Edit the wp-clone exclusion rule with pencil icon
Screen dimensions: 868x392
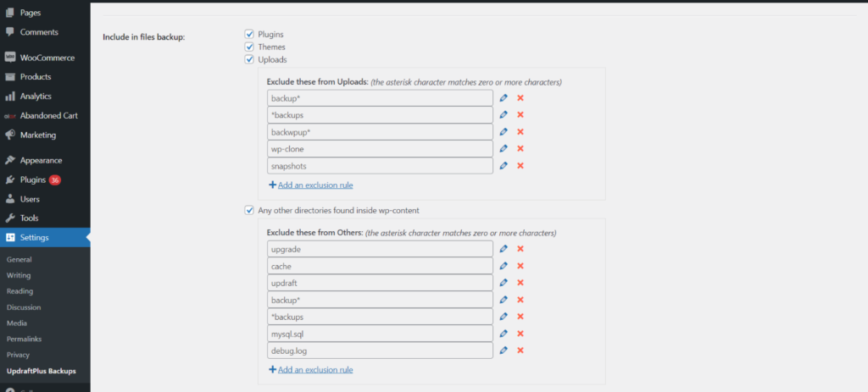point(504,149)
